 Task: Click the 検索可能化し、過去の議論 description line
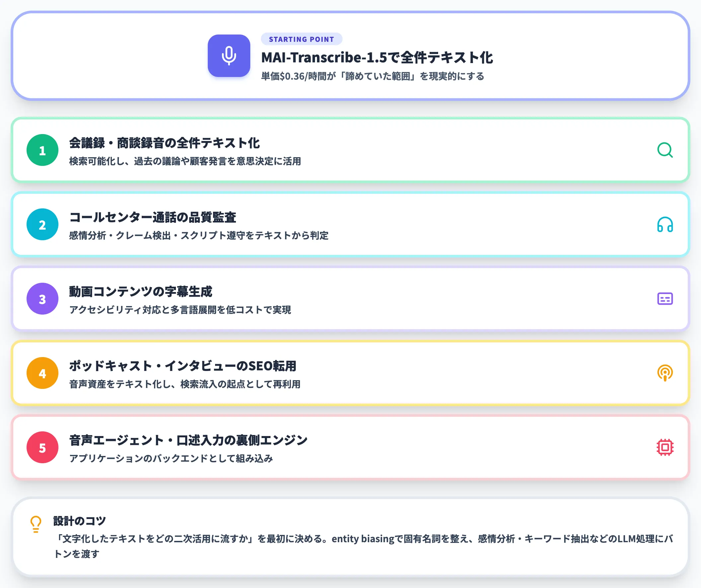(x=185, y=161)
